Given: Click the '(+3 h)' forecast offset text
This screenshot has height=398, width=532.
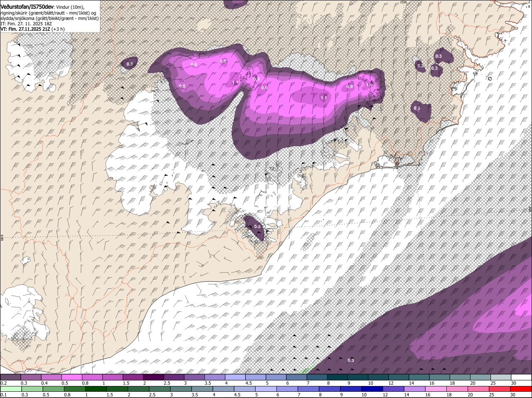Looking at the screenshot, I should pyautogui.click(x=59, y=29).
